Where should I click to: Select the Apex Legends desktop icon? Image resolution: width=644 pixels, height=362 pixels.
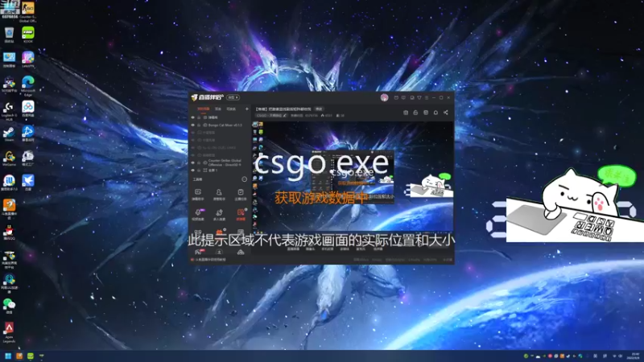9,332
